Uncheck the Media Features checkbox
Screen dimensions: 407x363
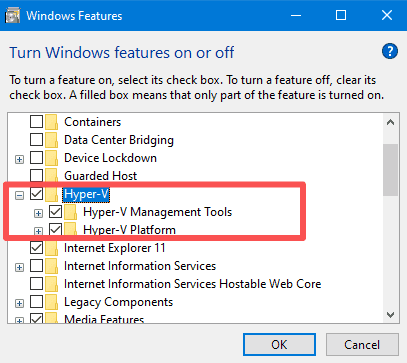(x=36, y=319)
